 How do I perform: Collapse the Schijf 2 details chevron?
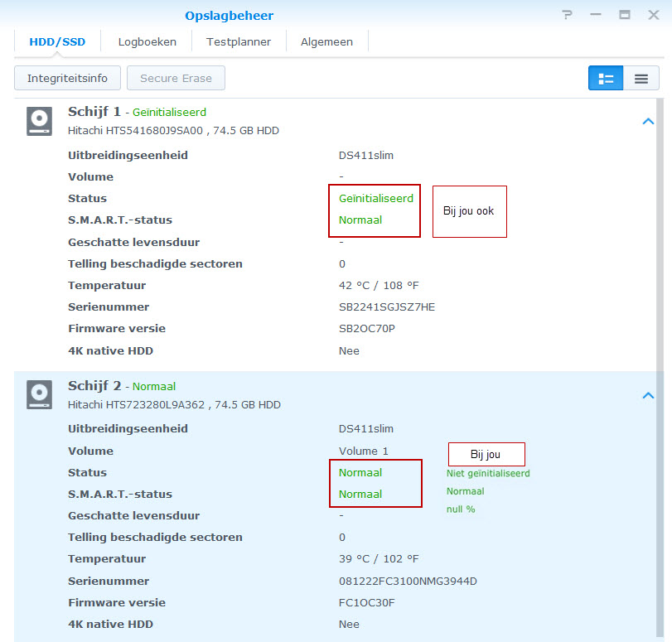648,395
